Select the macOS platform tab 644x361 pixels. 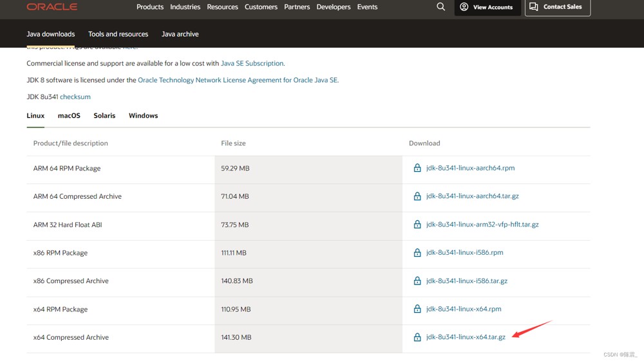(x=69, y=116)
